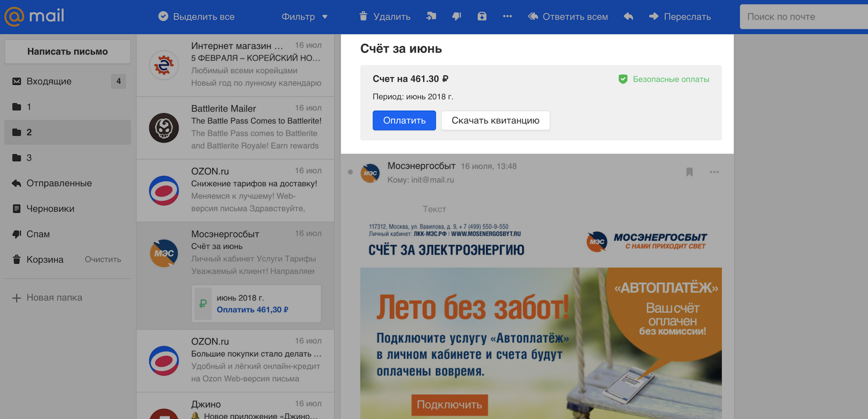This screenshot has width=868, height=419.
Task: Click the Мосэнергосбыт avatar in the message list
Action: point(164,253)
